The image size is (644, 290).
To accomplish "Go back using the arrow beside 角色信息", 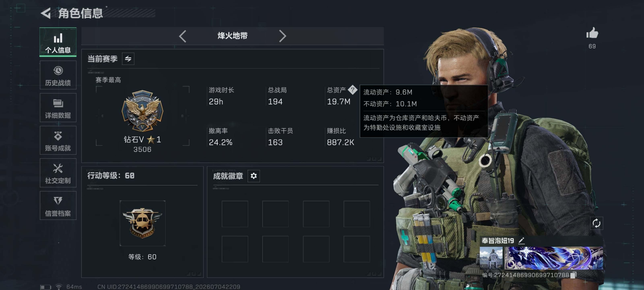I will (x=46, y=13).
